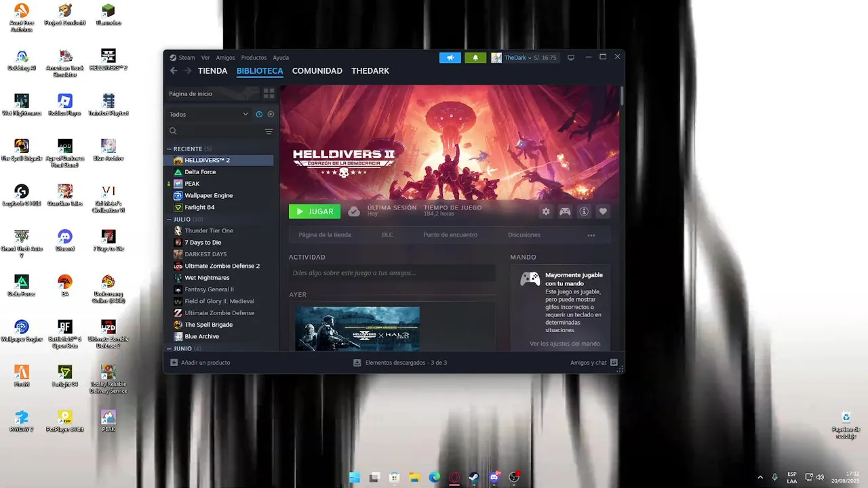Click the game page vertical scrollbar
Screen dimensions: 868x488
tap(622, 96)
